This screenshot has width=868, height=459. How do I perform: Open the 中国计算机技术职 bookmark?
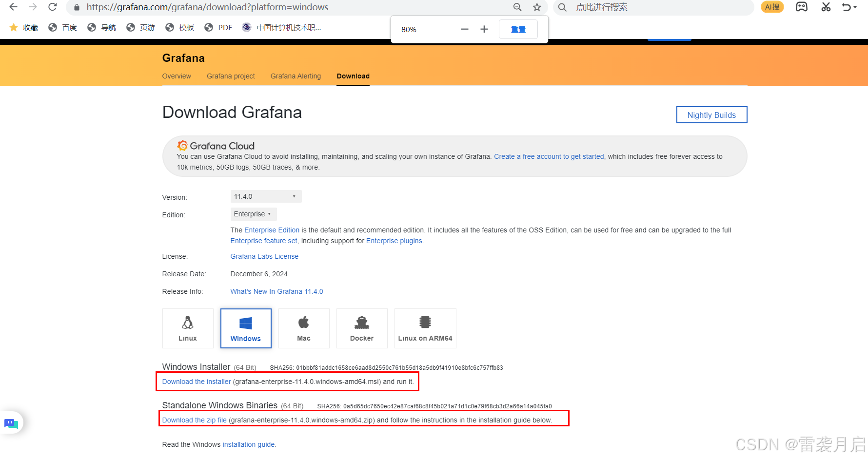click(x=281, y=27)
